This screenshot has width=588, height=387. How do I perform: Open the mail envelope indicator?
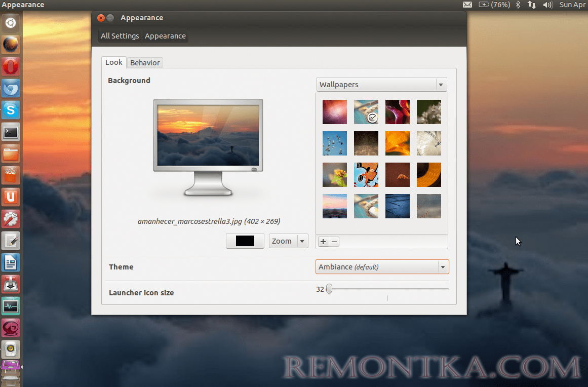coord(467,5)
